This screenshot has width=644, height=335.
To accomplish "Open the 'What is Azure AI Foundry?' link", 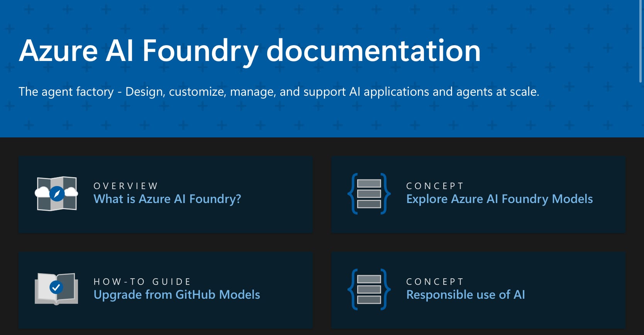I will 167,199.
